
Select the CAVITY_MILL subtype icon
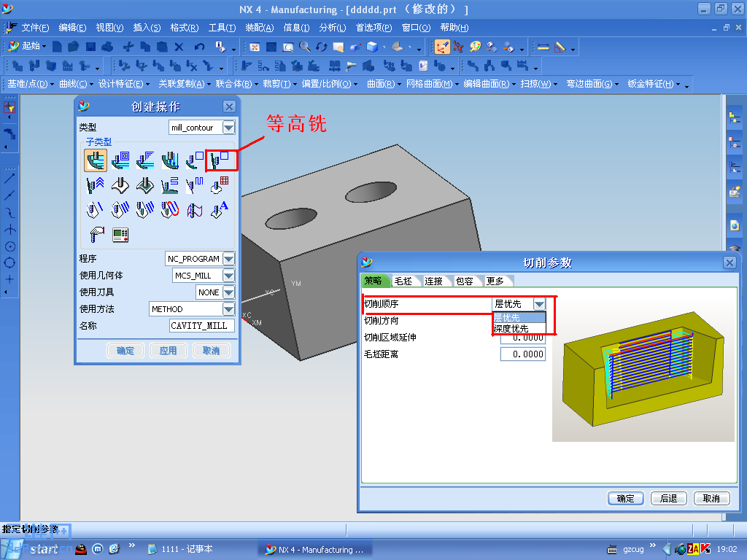pyautogui.click(x=96, y=160)
